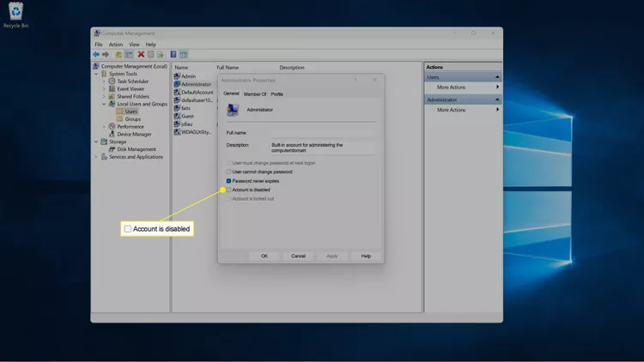Click the Cancel button in dialog
The width and height of the screenshot is (644, 362).
(298, 256)
